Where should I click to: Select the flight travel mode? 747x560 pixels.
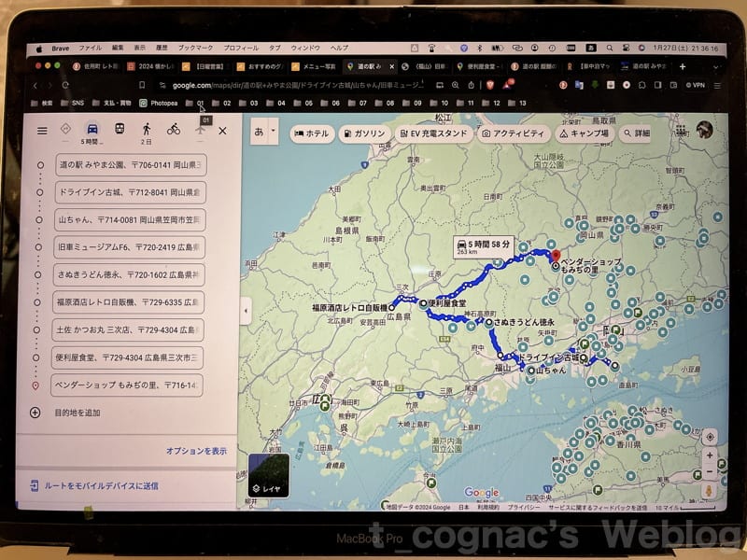pyautogui.click(x=200, y=130)
